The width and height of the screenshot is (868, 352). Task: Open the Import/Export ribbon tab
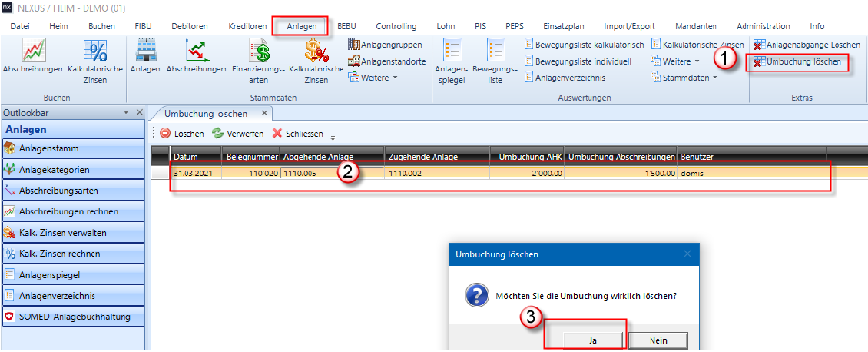click(629, 26)
